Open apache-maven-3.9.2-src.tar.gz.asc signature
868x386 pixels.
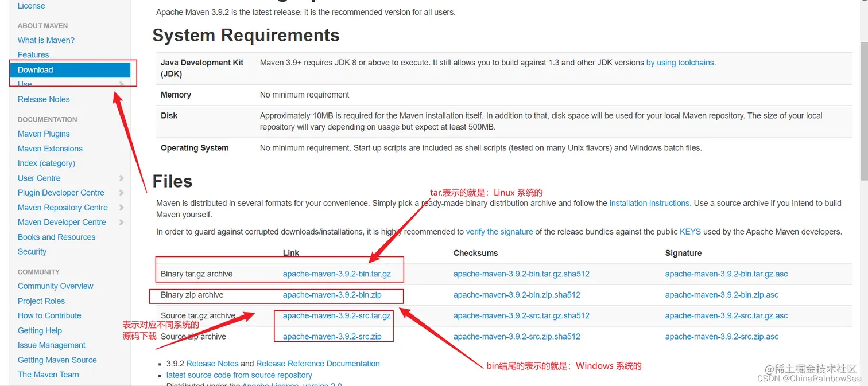point(726,316)
